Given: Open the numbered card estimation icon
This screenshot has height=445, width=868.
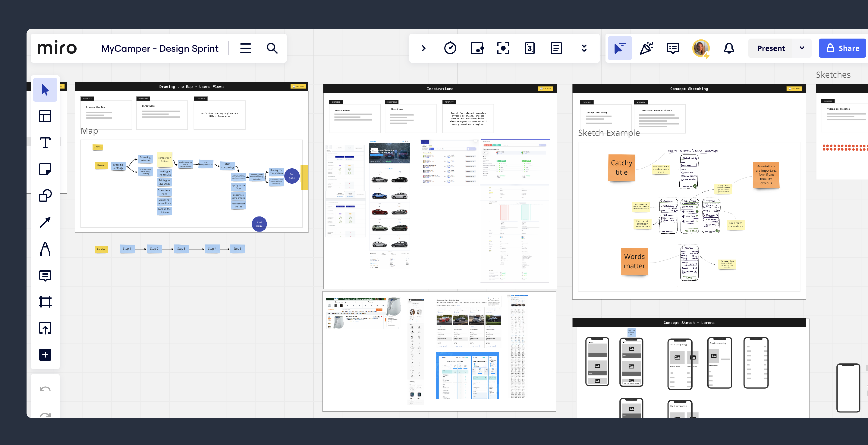Looking at the screenshot, I should pyautogui.click(x=530, y=48).
